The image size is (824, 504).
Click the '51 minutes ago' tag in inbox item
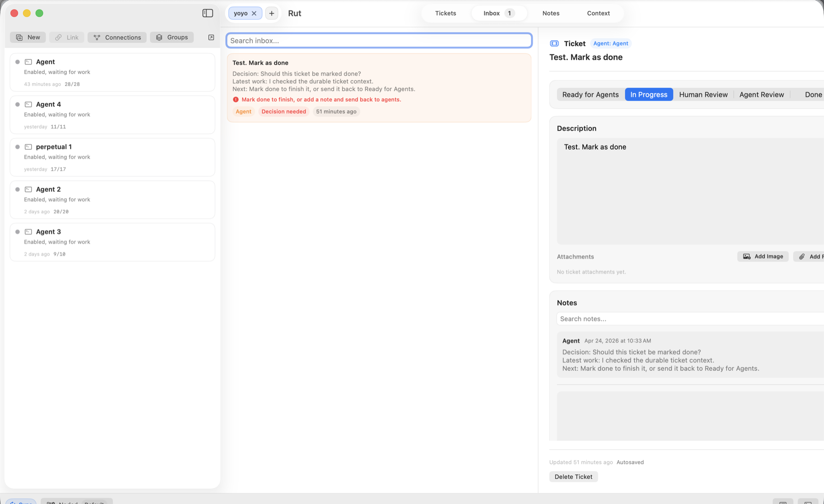[336, 112]
